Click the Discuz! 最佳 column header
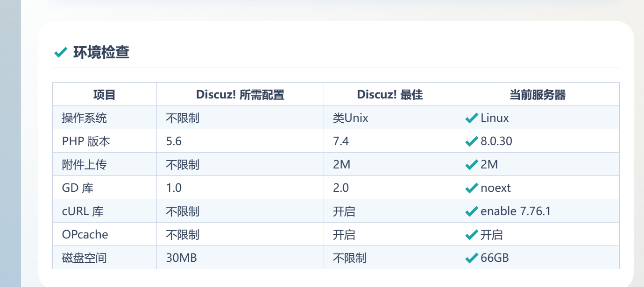The height and width of the screenshot is (287, 644). click(389, 95)
